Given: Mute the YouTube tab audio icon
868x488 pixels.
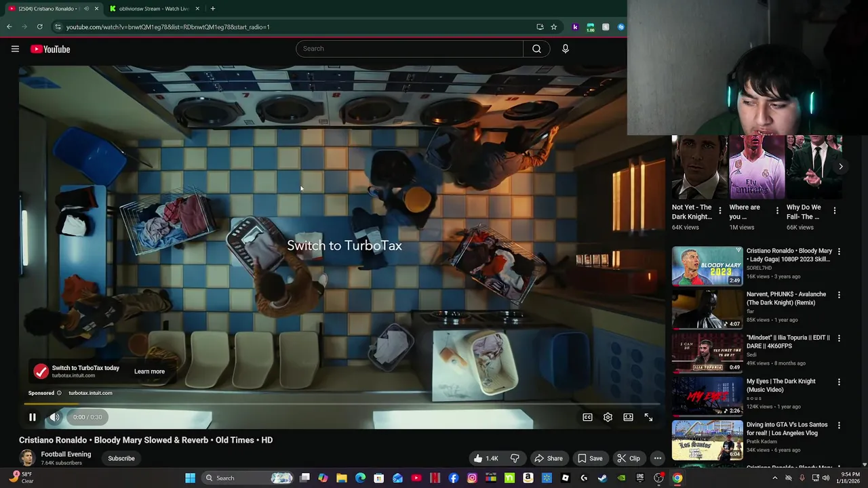Looking at the screenshot, I should click(85, 9).
